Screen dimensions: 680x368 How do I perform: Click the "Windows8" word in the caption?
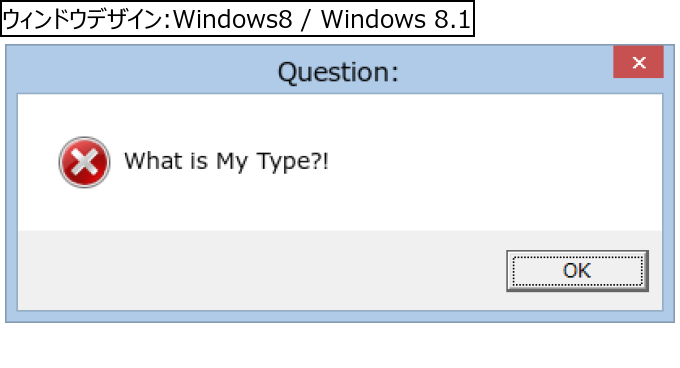click(233, 20)
